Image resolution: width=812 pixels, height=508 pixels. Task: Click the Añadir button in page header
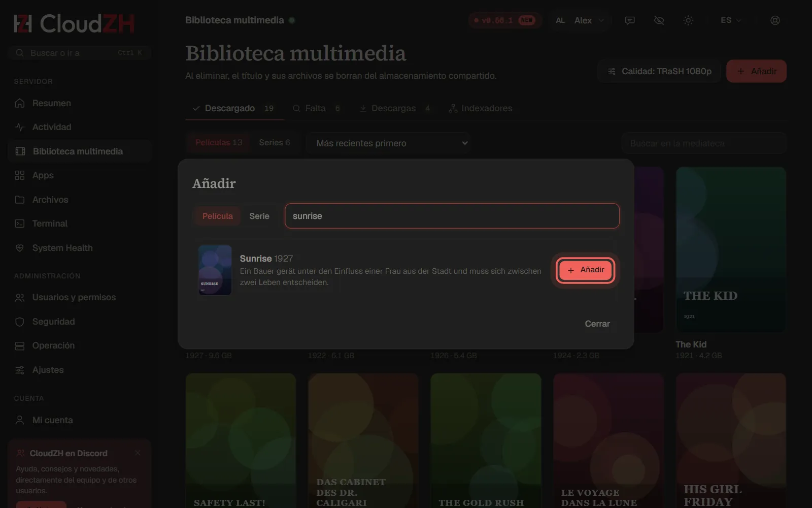(x=757, y=71)
